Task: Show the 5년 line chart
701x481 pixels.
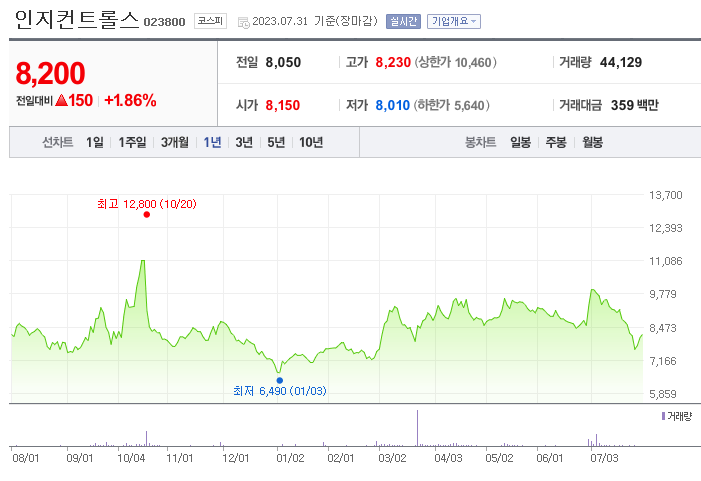Action: pos(276,142)
